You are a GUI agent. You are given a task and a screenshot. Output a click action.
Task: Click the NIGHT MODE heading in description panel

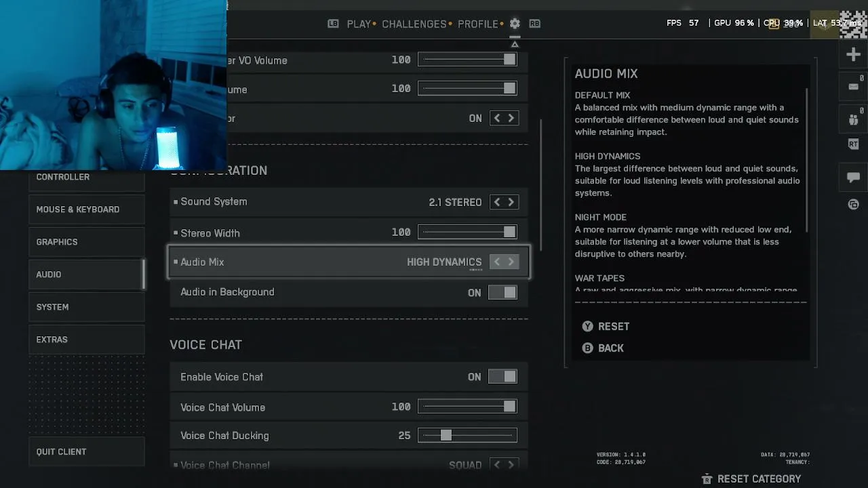click(601, 218)
